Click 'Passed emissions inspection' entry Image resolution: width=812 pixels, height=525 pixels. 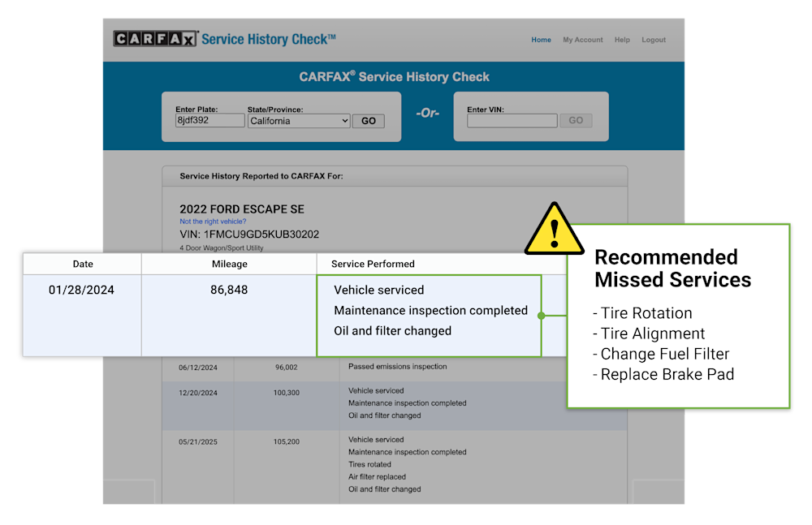coord(397,367)
